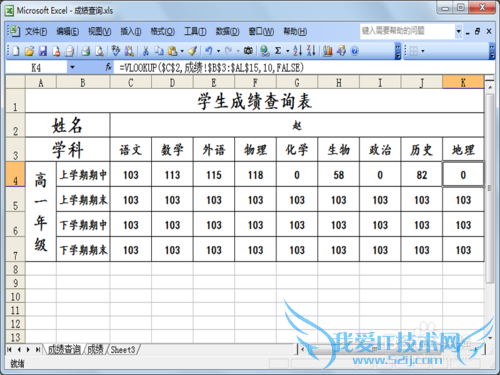Open the Chart Wizard icon
500x375 pixels.
328,51
